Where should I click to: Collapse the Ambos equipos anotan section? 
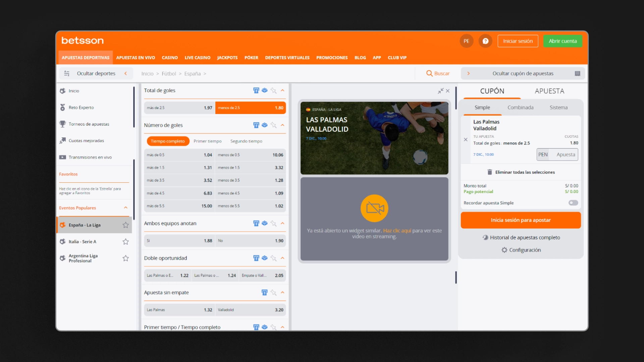click(282, 223)
